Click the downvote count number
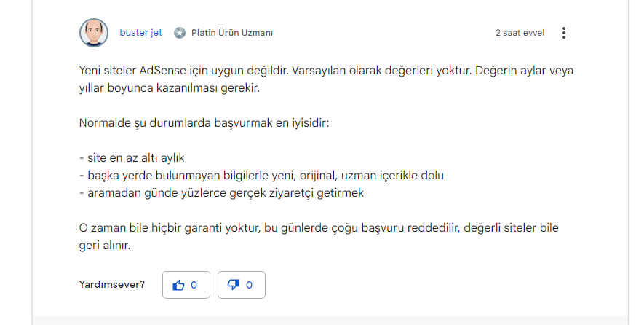The height and width of the screenshot is (325, 644). tap(249, 285)
